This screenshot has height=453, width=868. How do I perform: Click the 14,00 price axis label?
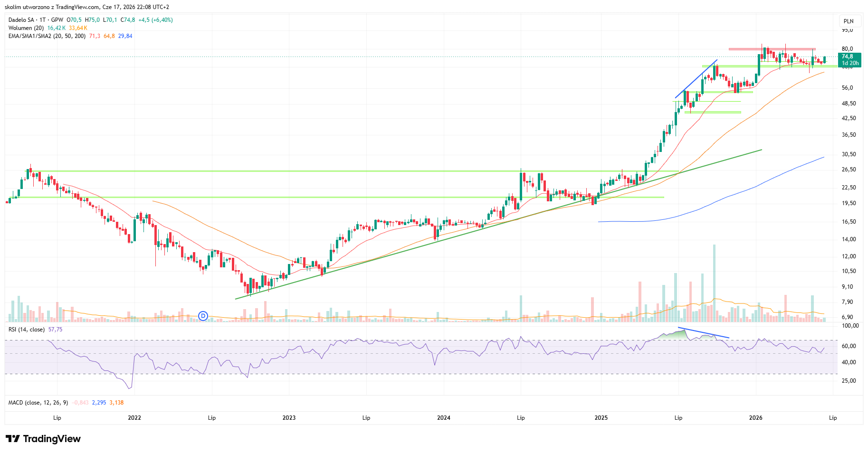[849, 239]
